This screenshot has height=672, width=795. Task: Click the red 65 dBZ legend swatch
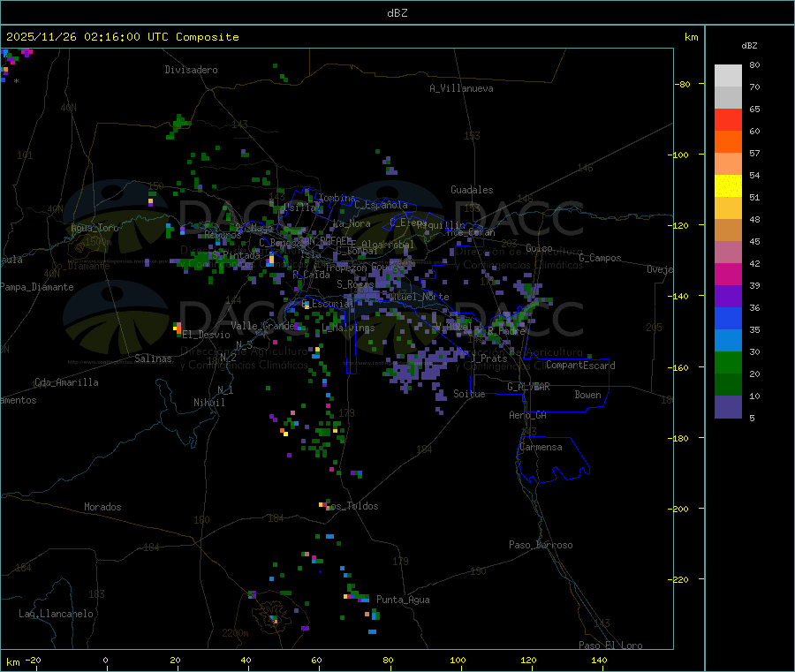728,119
